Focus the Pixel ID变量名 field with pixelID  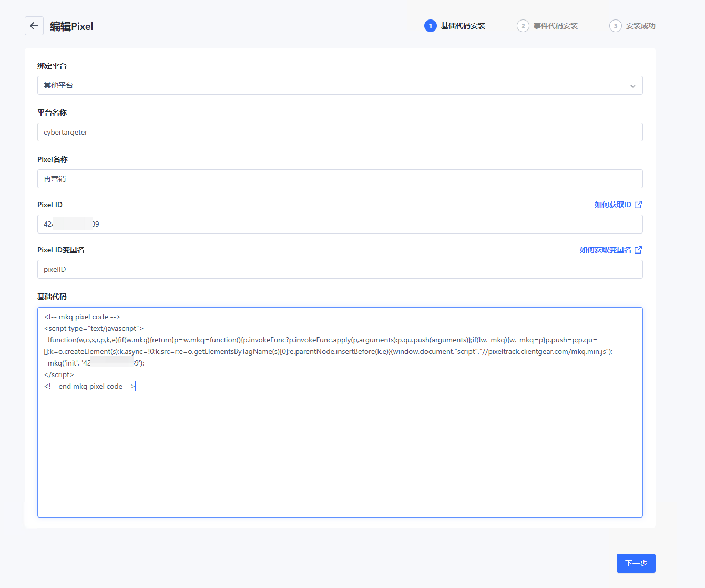[340, 269]
